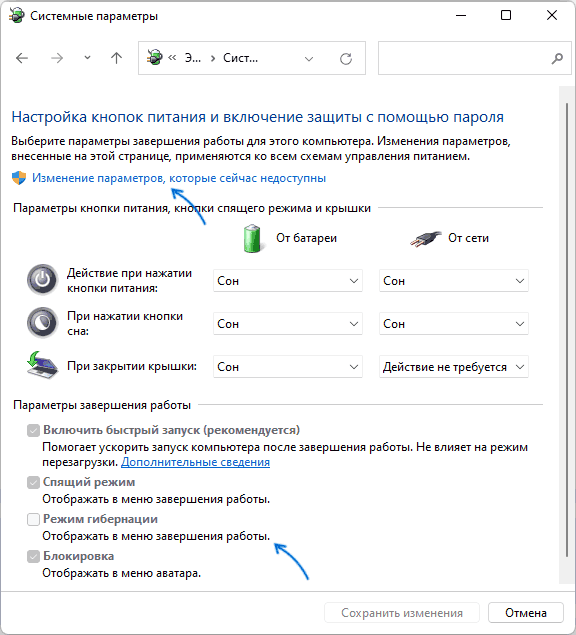Click 'Сохранить изменения' button

(x=402, y=613)
